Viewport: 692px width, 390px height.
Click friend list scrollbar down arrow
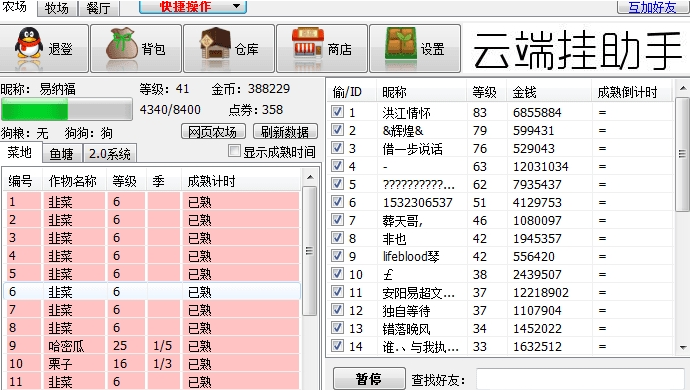683,348
